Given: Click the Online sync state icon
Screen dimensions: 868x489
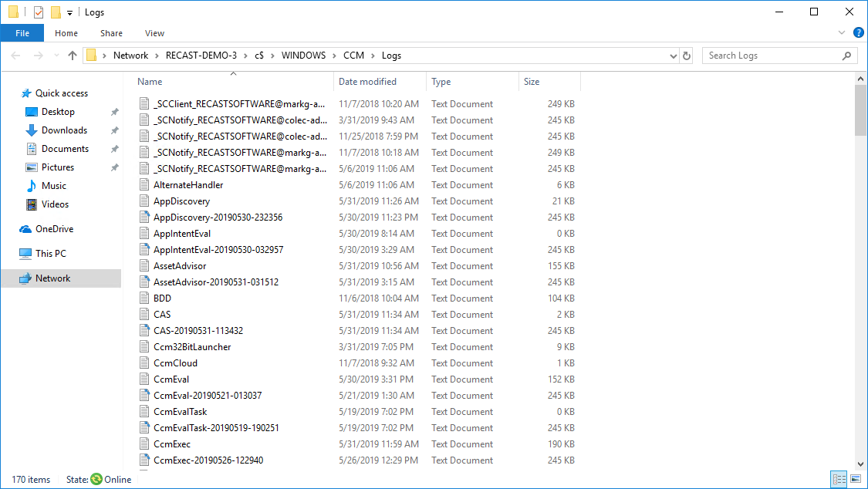Looking at the screenshot, I should pos(96,479).
